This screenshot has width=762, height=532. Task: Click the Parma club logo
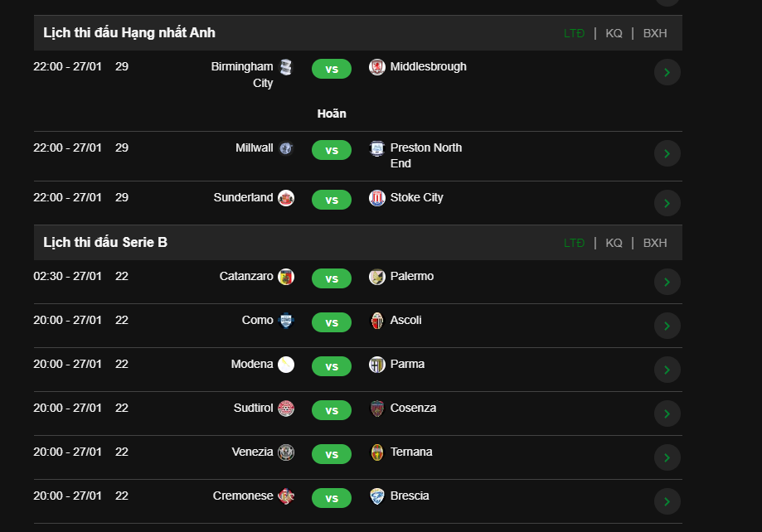[x=376, y=365]
